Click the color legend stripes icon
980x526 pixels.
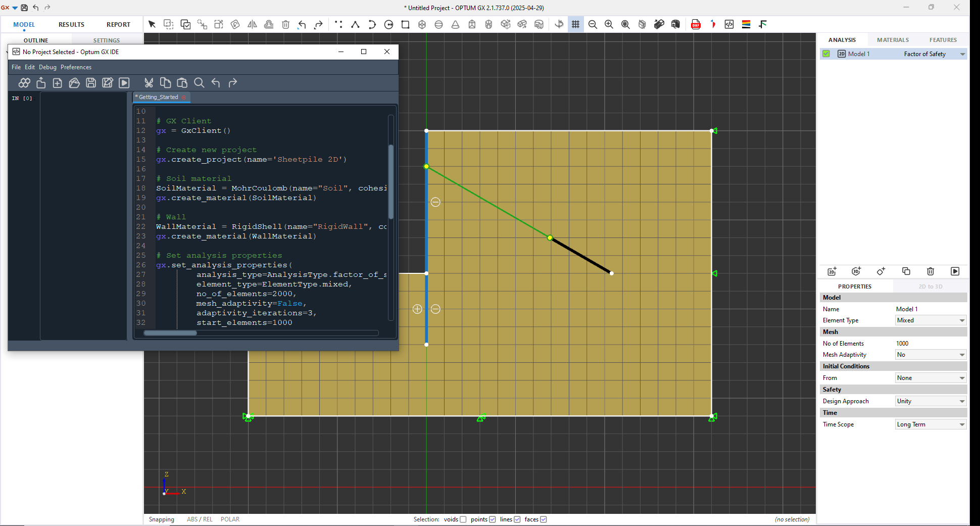[x=746, y=24]
